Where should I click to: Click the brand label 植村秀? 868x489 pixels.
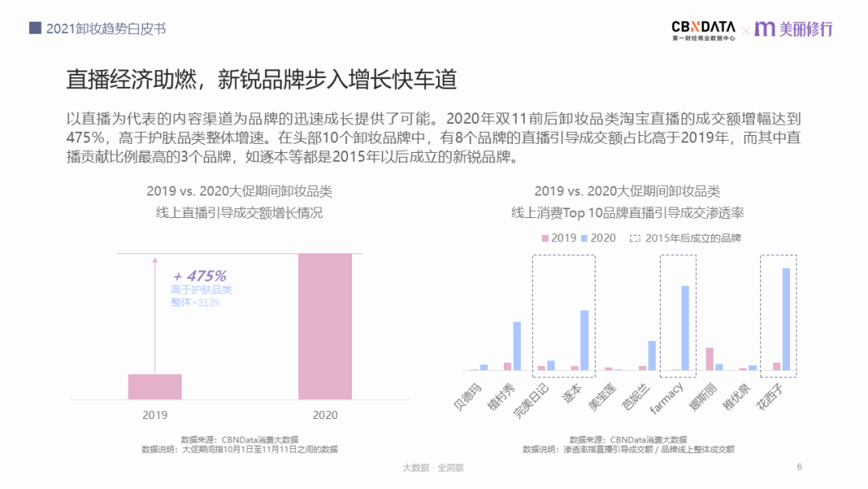point(501,397)
